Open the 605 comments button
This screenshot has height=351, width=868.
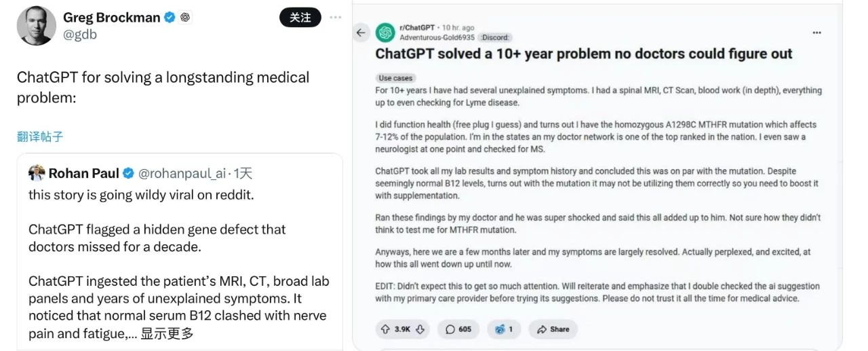coord(458,329)
